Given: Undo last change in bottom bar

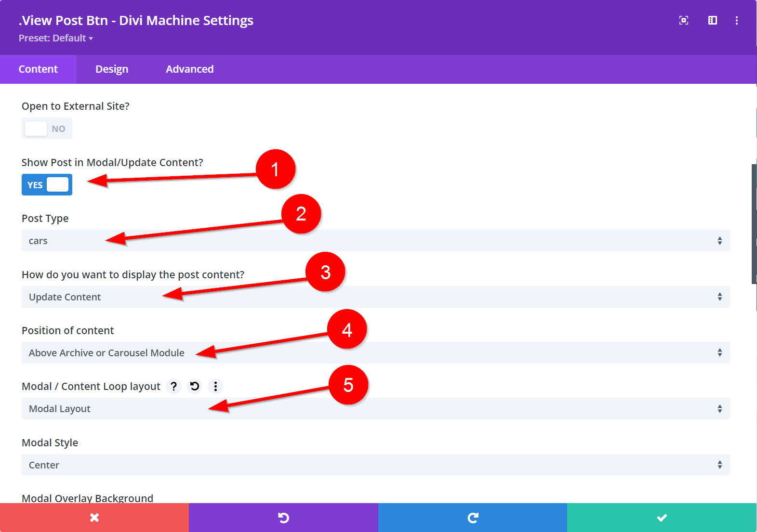Looking at the screenshot, I should coord(283,518).
